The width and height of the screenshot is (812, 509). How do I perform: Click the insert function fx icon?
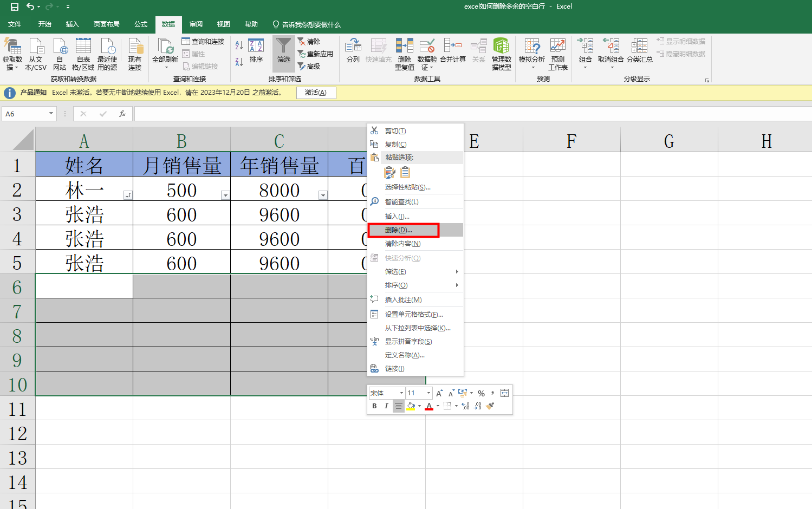(x=122, y=114)
